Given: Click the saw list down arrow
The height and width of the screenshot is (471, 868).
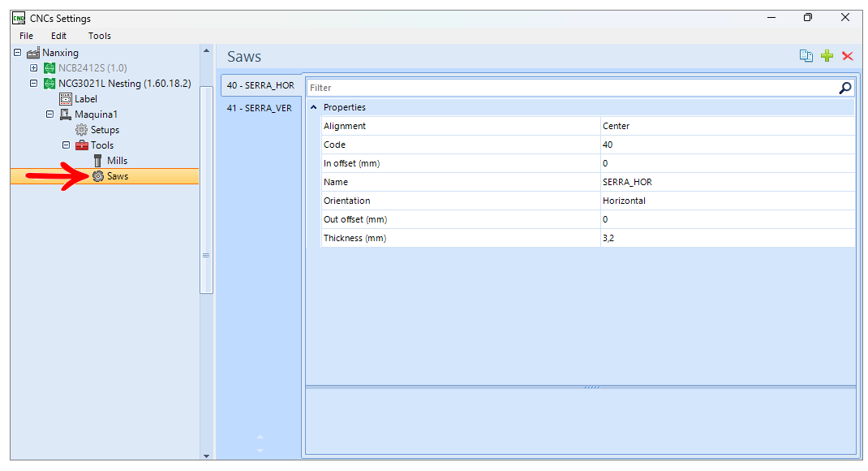Looking at the screenshot, I should tap(260, 450).
